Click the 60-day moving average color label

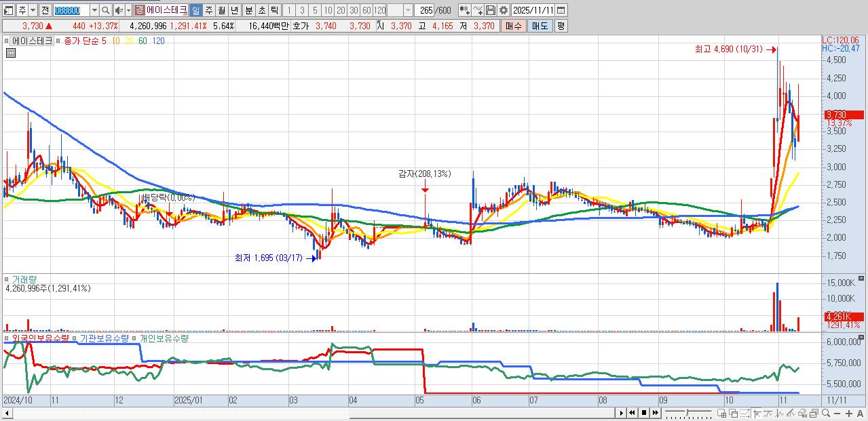click(x=143, y=41)
